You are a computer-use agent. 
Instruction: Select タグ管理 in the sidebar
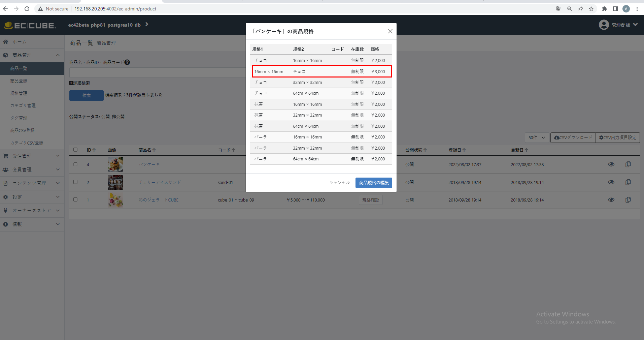(19, 118)
